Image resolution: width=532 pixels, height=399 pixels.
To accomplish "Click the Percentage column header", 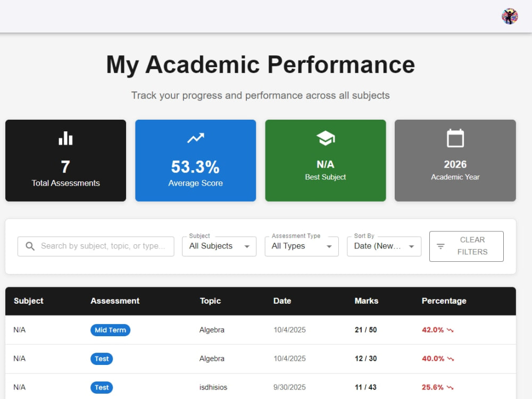I will (444, 301).
